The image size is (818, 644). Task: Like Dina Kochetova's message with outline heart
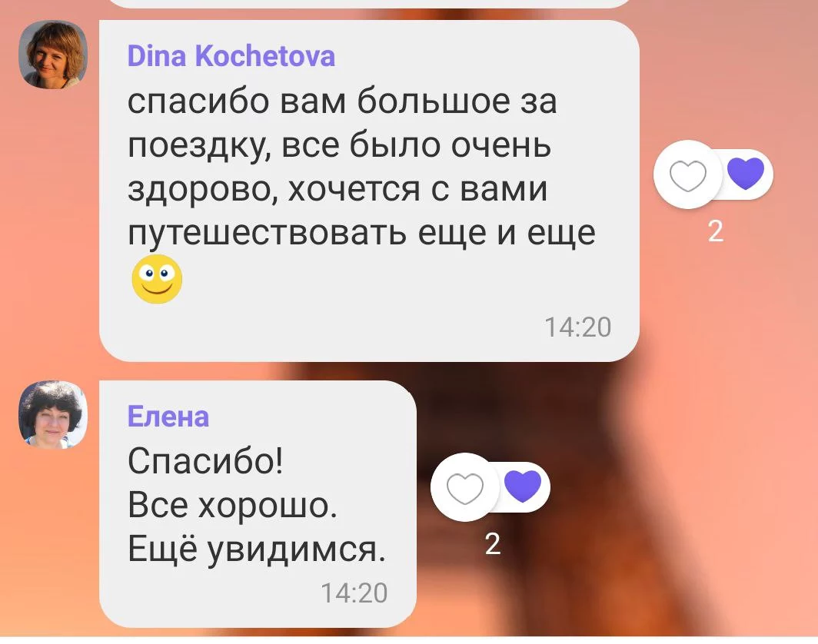coord(687,174)
